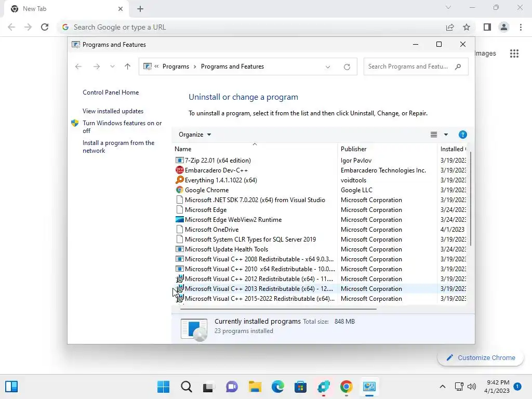Screen dimensions: 532x399
Task: Click Programs and Features breadcrumb segment
Action: (x=232, y=66)
